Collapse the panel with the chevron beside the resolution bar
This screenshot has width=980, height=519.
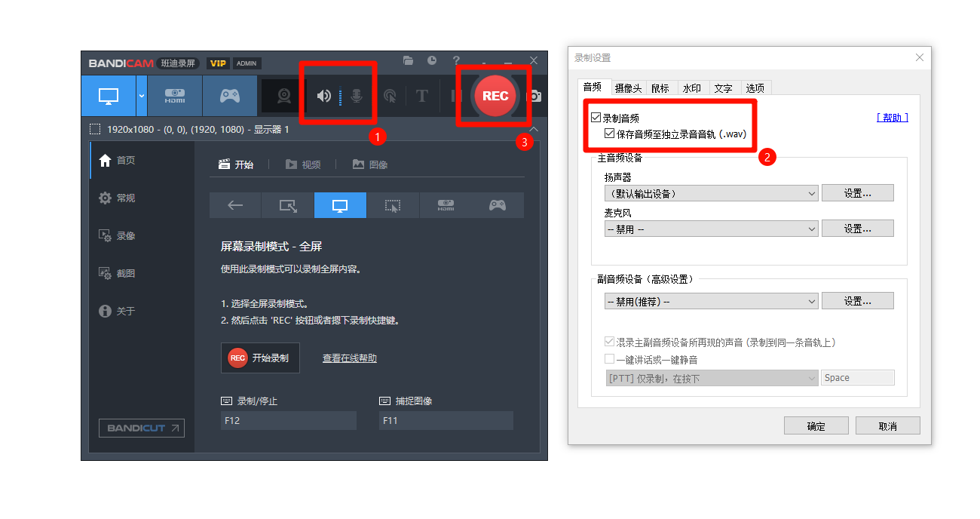pos(534,129)
